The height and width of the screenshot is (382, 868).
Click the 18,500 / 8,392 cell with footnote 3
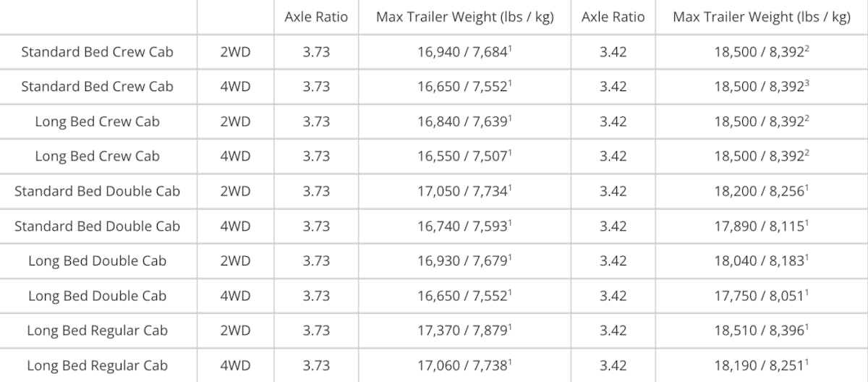coord(761,87)
